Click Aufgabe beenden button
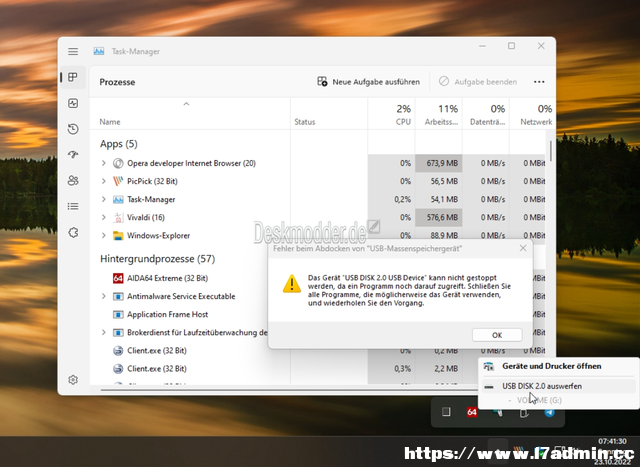This screenshot has width=640, height=467. tap(478, 82)
